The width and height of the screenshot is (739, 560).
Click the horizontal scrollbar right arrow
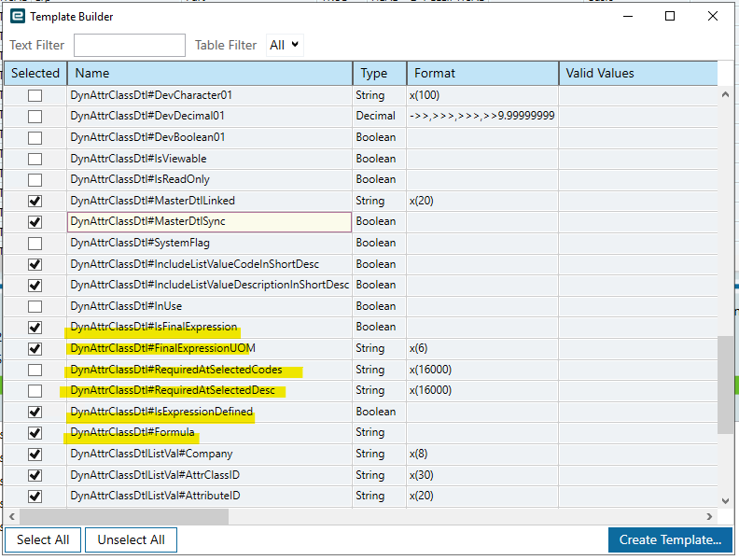(x=709, y=517)
